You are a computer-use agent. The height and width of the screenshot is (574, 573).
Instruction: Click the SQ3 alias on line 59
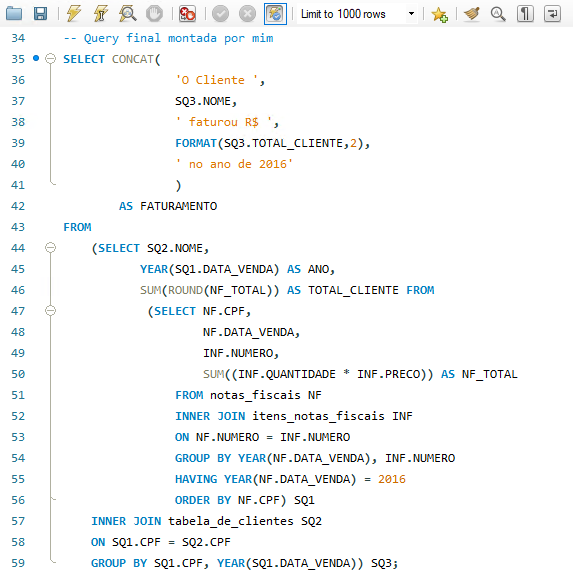coord(381,563)
